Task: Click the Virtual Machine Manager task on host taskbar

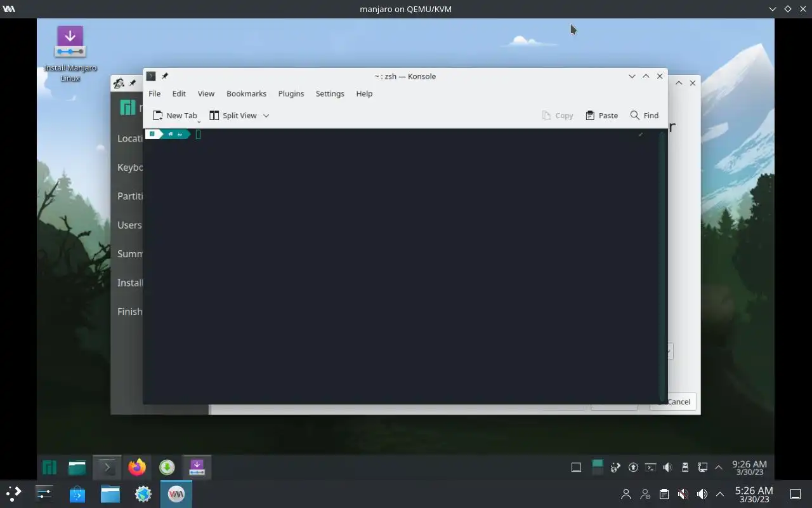Action: coord(176,493)
